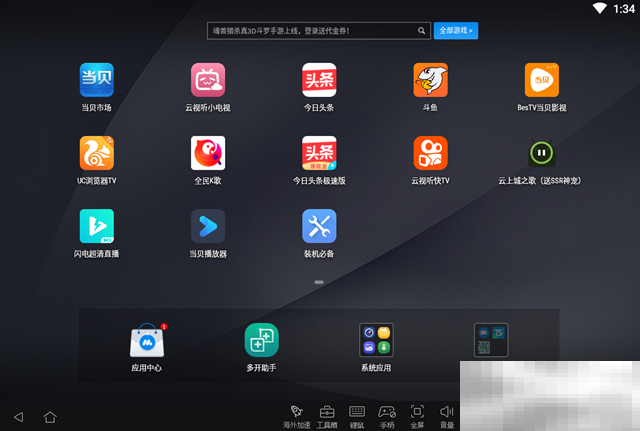Open 手柄 gamepad settings
This screenshot has height=431, width=640.
click(x=387, y=416)
